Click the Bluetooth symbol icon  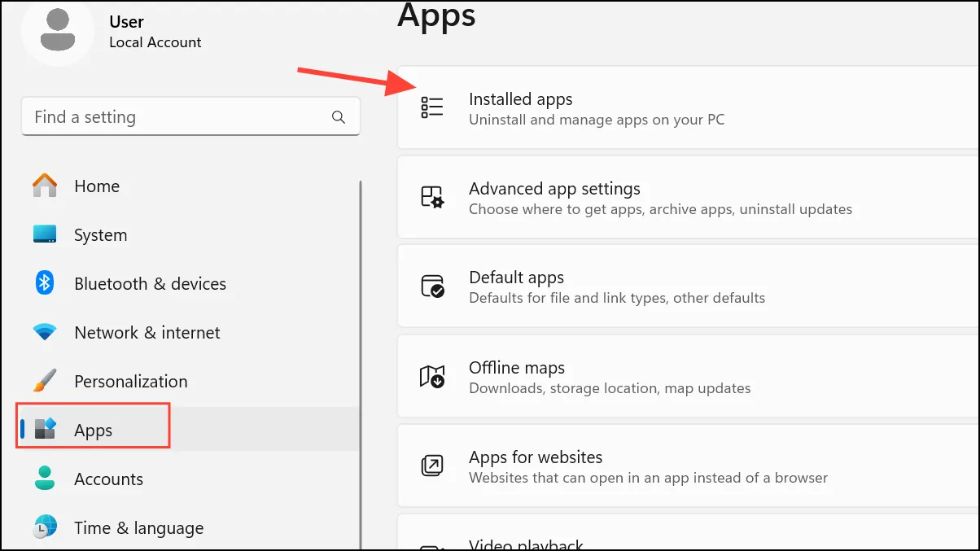[45, 283]
